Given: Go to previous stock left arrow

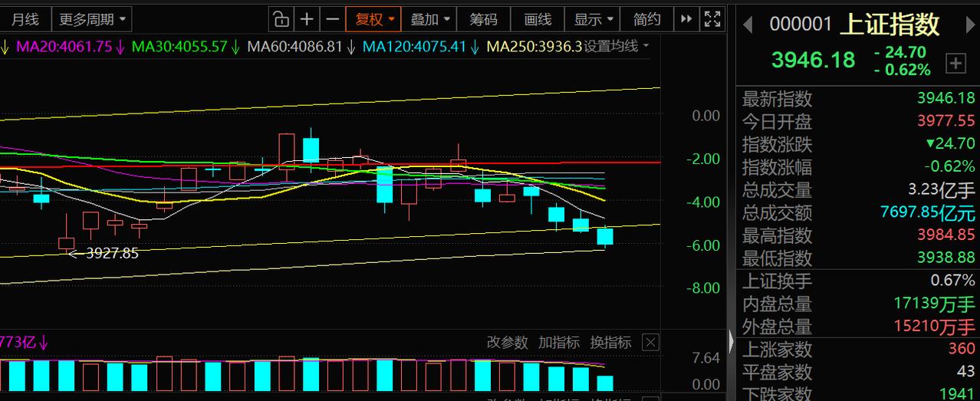Looking at the screenshot, I should tap(748, 25).
